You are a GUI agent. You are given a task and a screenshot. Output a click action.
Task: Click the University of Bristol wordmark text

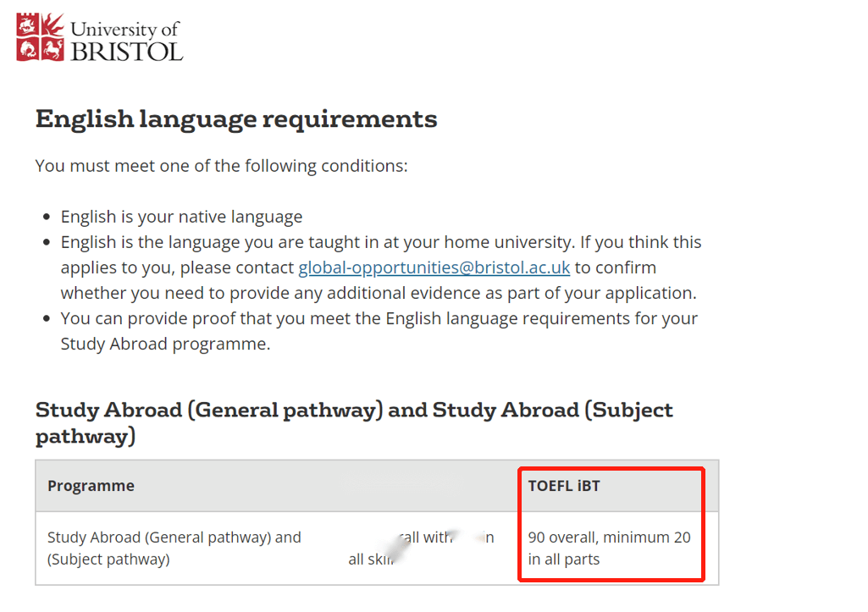click(x=127, y=41)
